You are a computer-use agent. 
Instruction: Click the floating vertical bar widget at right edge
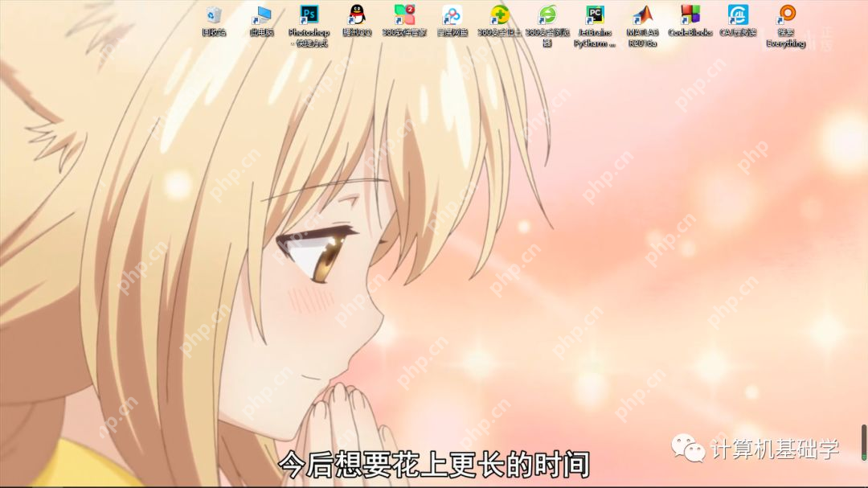(864, 442)
